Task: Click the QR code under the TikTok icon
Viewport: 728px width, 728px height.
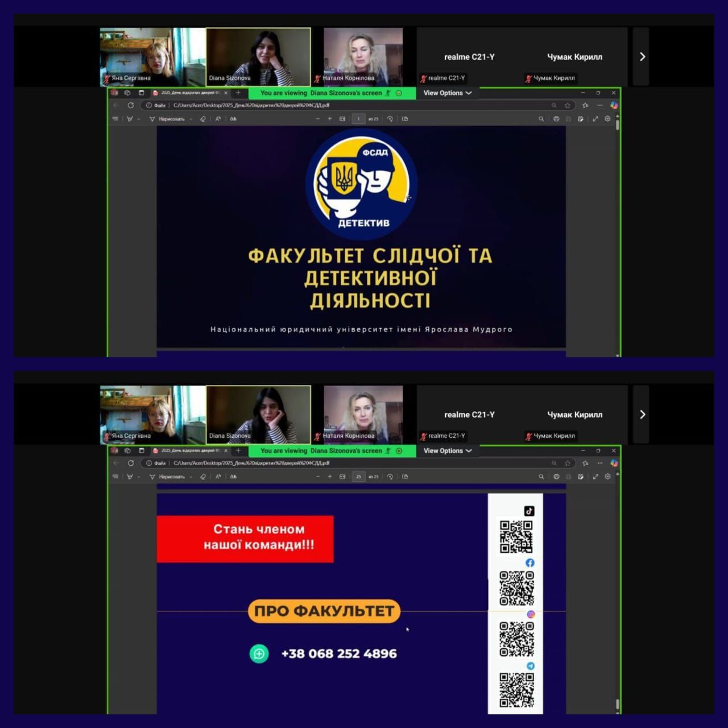Action: (516, 537)
